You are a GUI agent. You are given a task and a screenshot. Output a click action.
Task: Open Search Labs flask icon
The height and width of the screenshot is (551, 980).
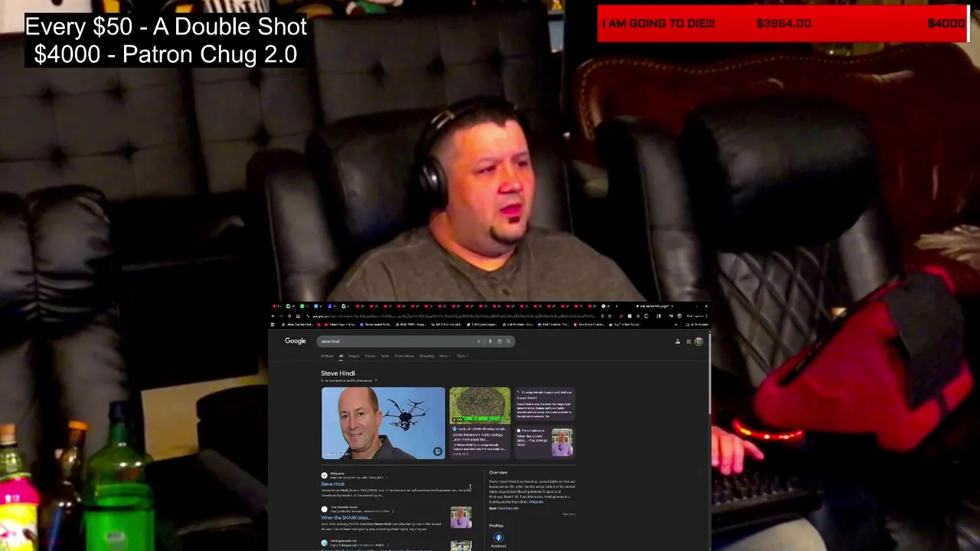point(678,341)
